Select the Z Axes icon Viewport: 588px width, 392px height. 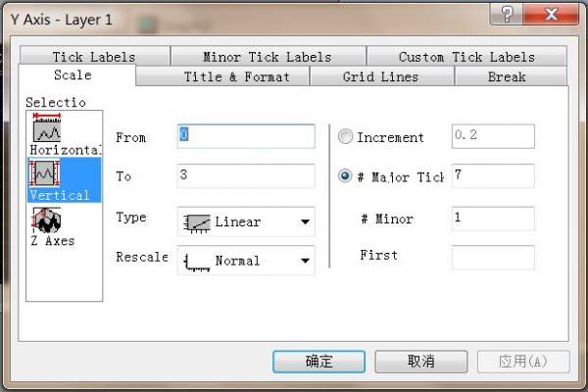(x=47, y=223)
